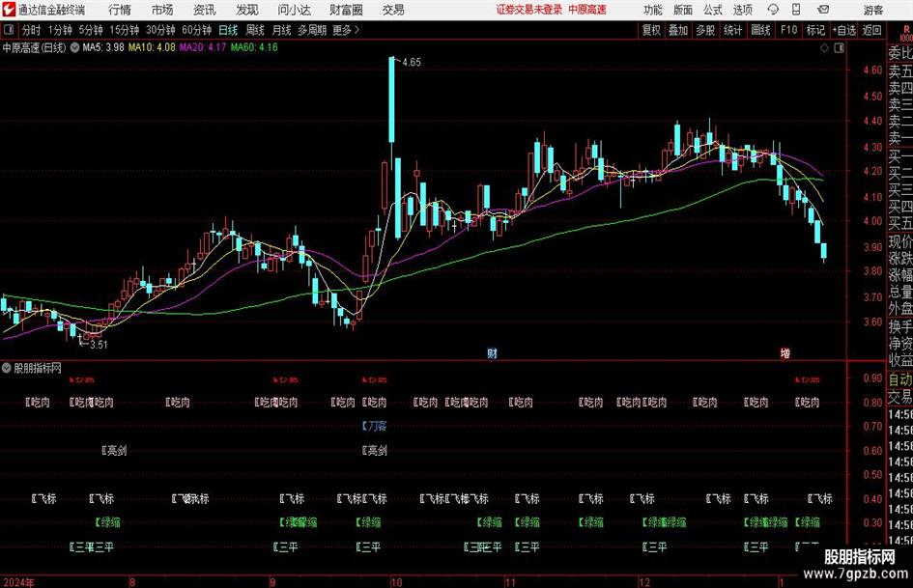Click the 证券交易未登录 link
The height and width of the screenshot is (588, 913).
click(x=529, y=10)
